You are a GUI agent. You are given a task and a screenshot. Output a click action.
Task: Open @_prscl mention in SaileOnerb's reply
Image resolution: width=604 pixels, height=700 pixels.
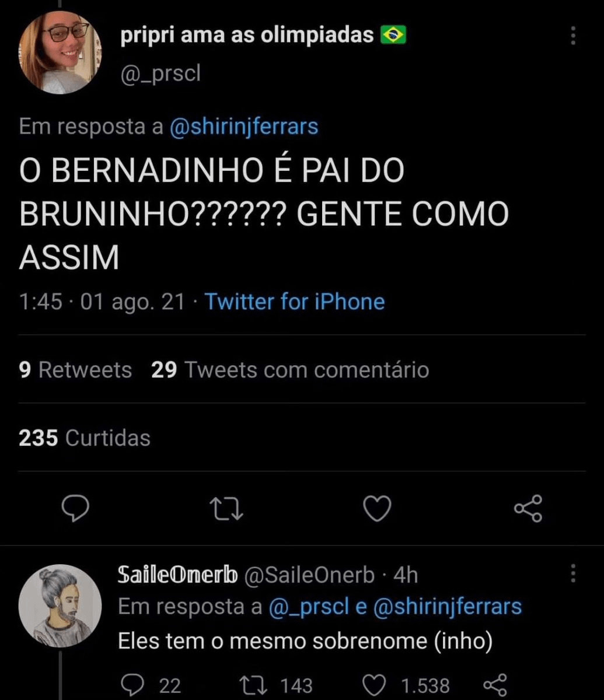click(x=309, y=607)
